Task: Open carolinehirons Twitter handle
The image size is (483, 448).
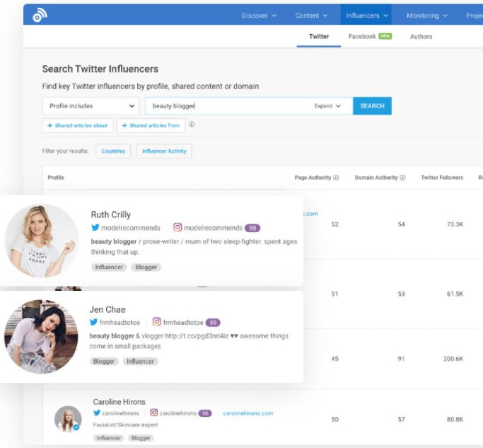Action: pos(120,413)
